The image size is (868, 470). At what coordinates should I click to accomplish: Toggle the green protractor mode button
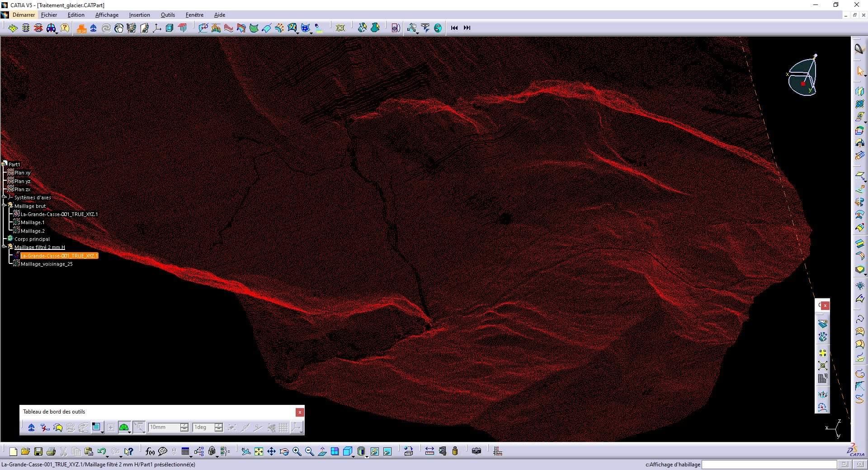click(124, 427)
